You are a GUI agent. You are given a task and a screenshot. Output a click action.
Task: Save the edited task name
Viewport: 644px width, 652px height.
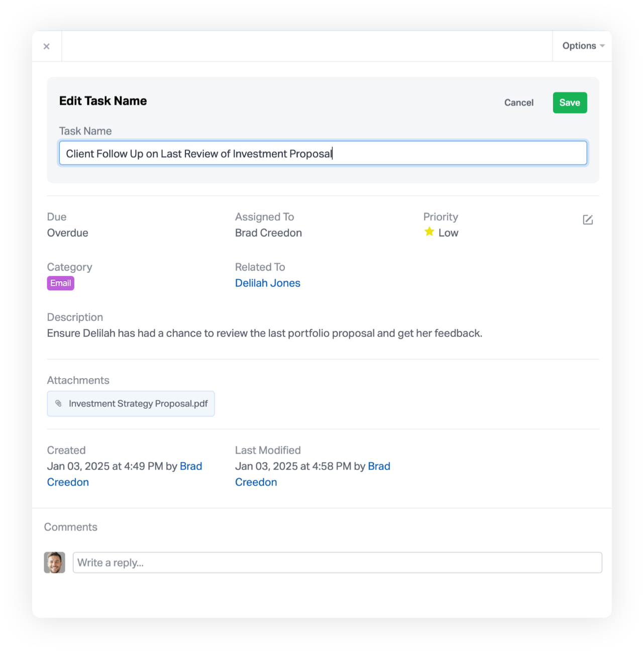tap(570, 102)
